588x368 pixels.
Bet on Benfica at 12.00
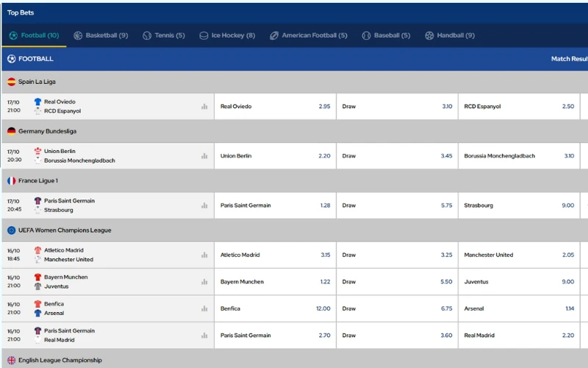click(275, 308)
